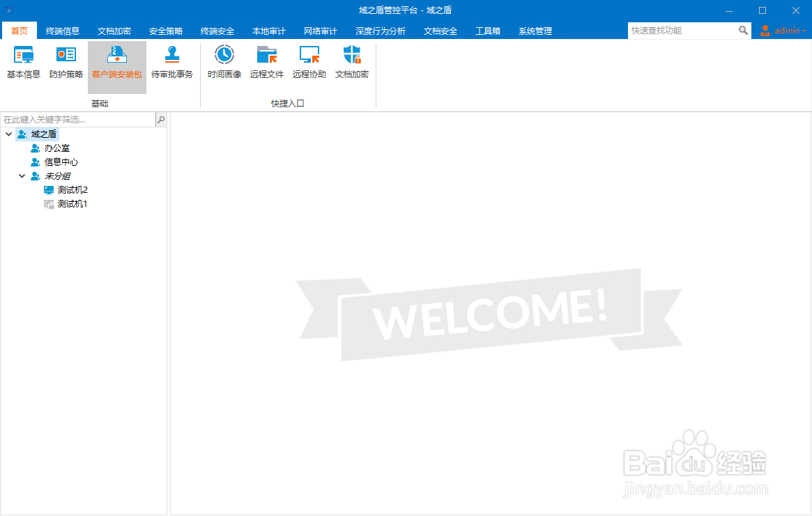This screenshot has height=516, width=812.
Task: Click the offline computer icon of 测试机1
Action: 49,204
